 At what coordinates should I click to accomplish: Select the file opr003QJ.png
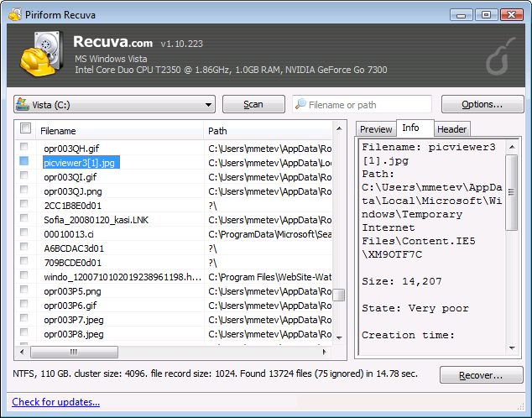(x=73, y=191)
